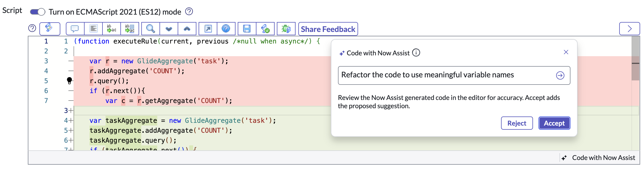Viewport: 644px width, 171px height.
Task: Click the deleted line 'var r = new GlideAggregate'
Action: pyautogui.click(x=159, y=61)
